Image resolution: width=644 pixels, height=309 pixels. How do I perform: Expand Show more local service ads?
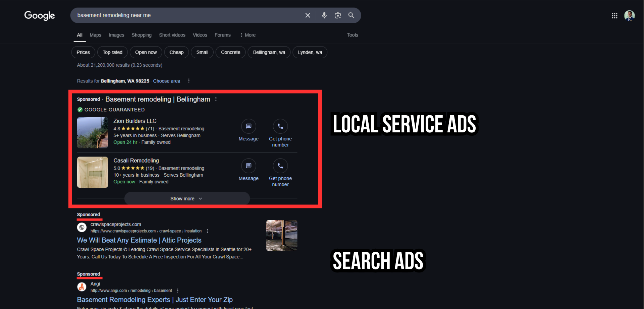coord(187,199)
